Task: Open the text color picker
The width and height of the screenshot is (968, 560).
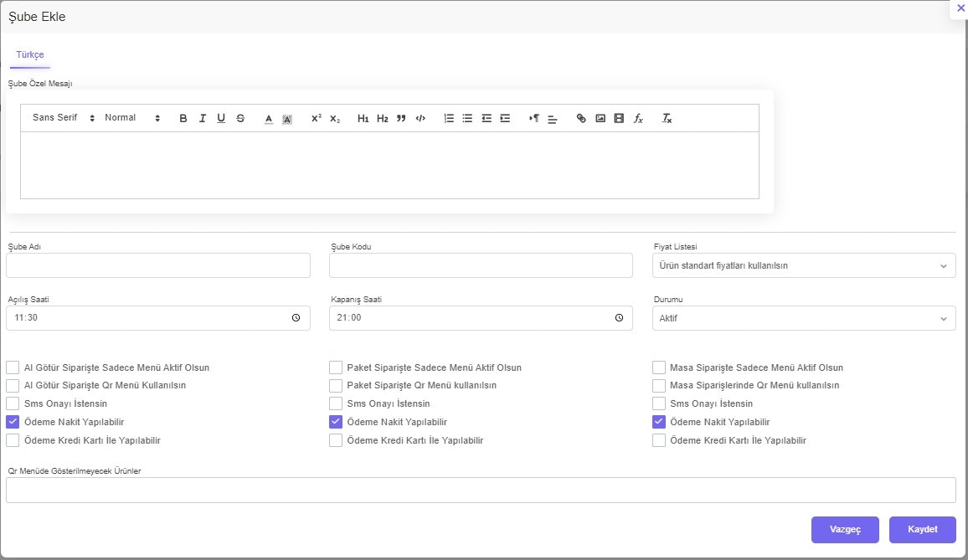Action: (x=269, y=119)
